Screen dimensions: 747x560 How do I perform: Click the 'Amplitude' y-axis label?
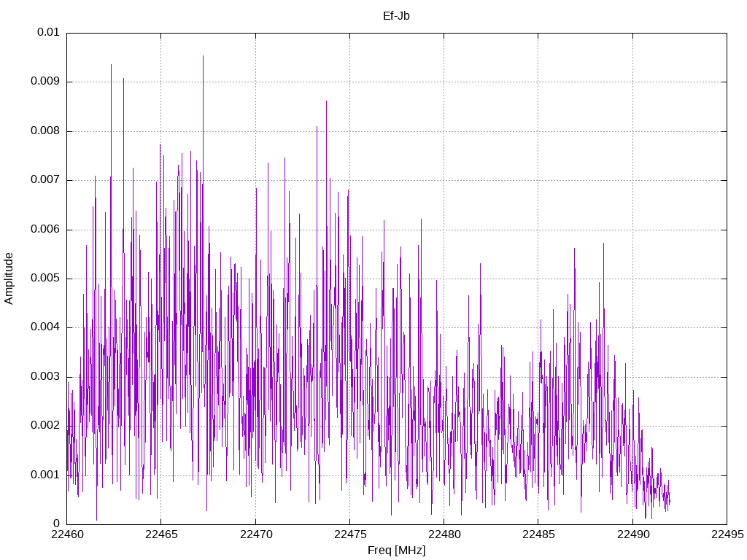click(x=9, y=279)
